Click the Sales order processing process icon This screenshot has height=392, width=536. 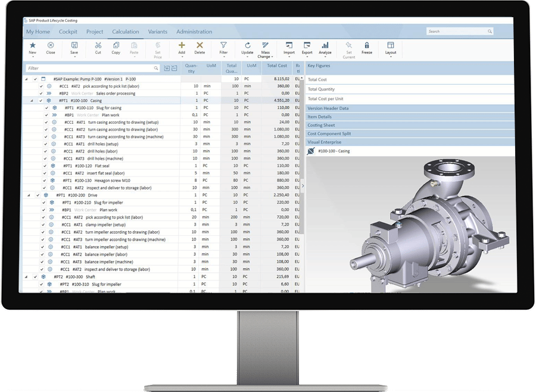(x=49, y=94)
